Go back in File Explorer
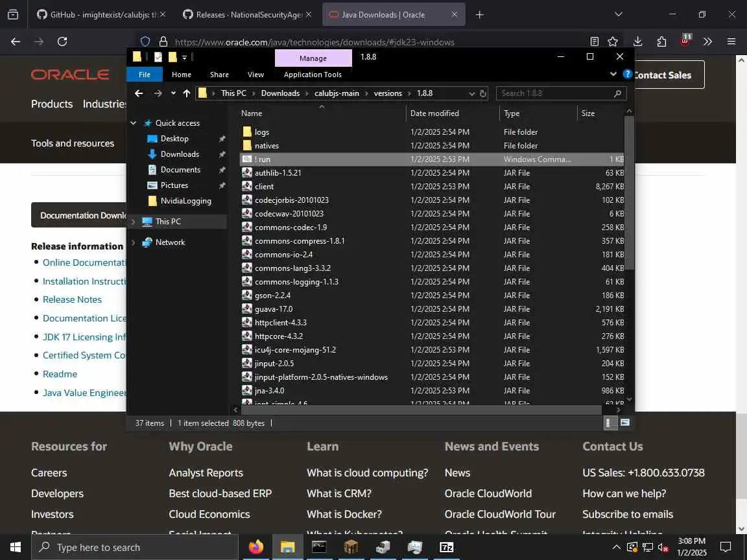Screen dimensions: 747x560 coord(139,93)
